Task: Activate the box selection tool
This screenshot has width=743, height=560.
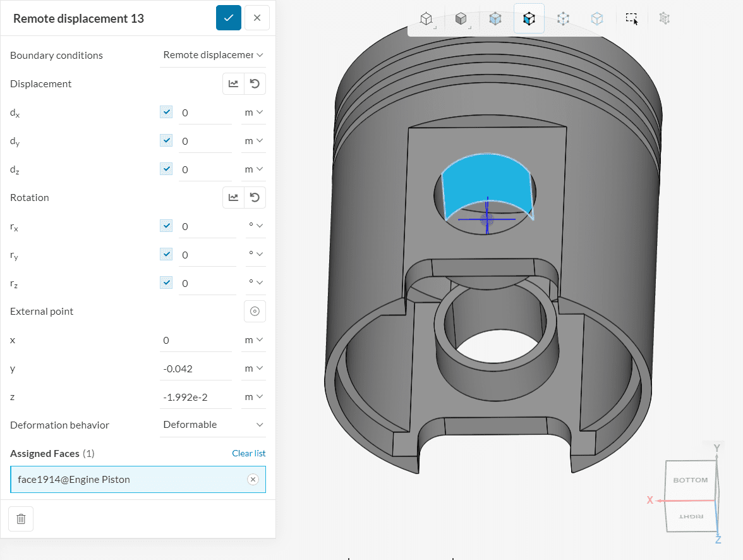Action: click(x=632, y=19)
